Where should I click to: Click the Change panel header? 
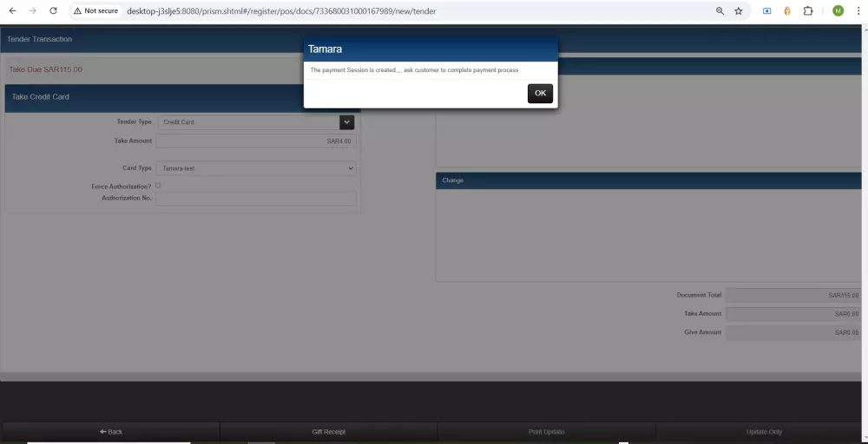coord(648,180)
